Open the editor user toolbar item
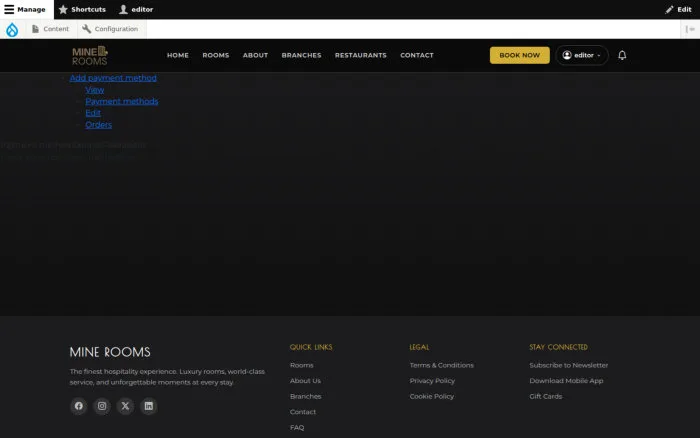Screen dimensions: 700x438 136,9
